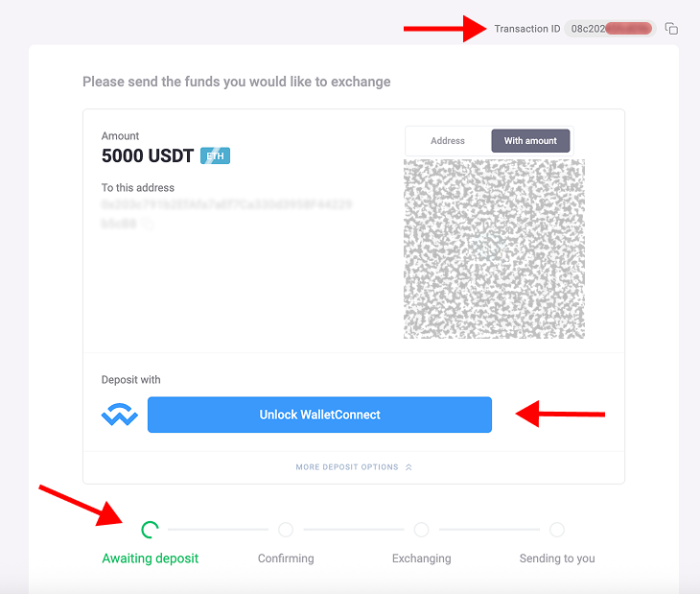700x594 pixels.
Task: Copy the Transaction ID with the copy icon
Action: click(671, 29)
